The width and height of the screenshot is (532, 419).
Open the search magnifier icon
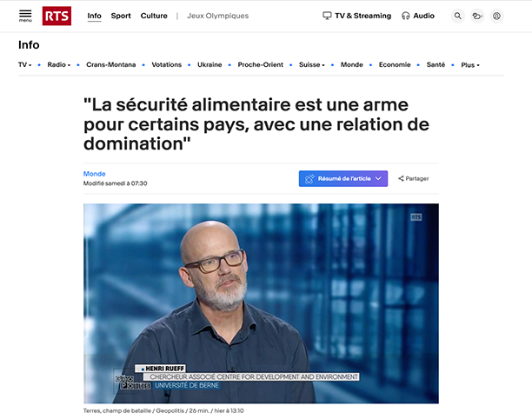coord(458,16)
